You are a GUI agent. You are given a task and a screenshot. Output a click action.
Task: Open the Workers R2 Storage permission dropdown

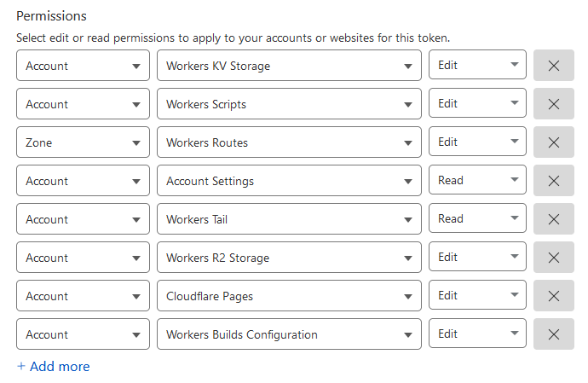coord(289,258)
